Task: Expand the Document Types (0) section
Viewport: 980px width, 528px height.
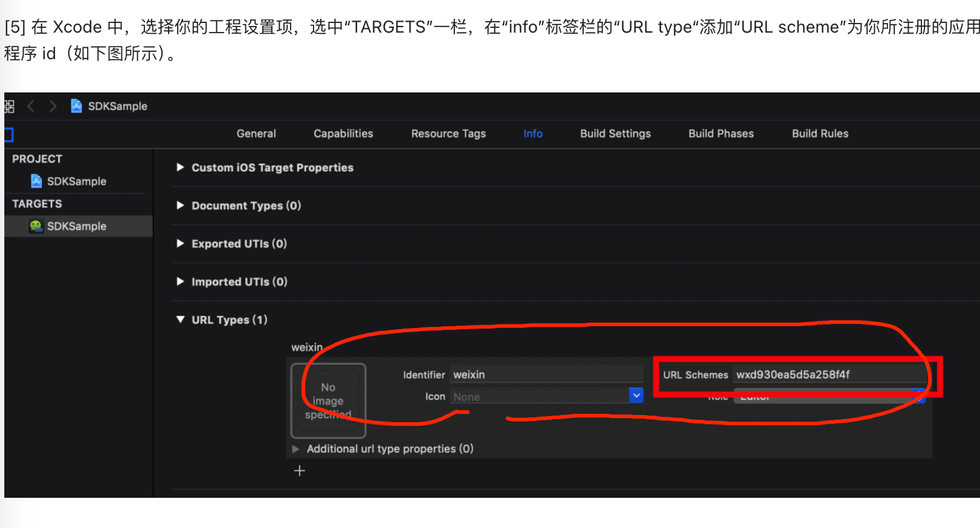Action: point(180,205)
